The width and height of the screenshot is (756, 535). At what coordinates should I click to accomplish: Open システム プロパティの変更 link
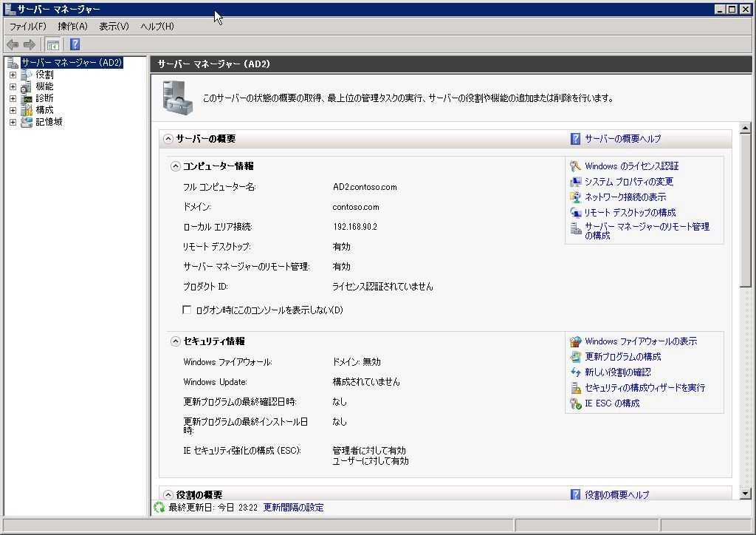[629, 182]
